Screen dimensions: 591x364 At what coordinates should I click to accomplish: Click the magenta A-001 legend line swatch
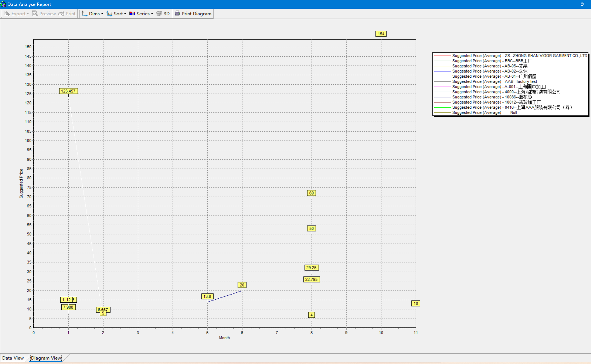point(442,87)
